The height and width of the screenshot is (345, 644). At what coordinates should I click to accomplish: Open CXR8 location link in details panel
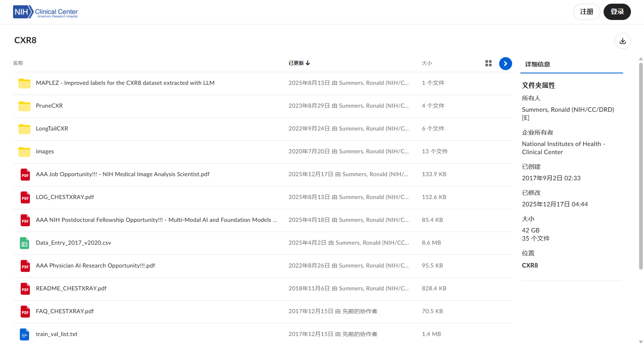[x=530, y=265]
